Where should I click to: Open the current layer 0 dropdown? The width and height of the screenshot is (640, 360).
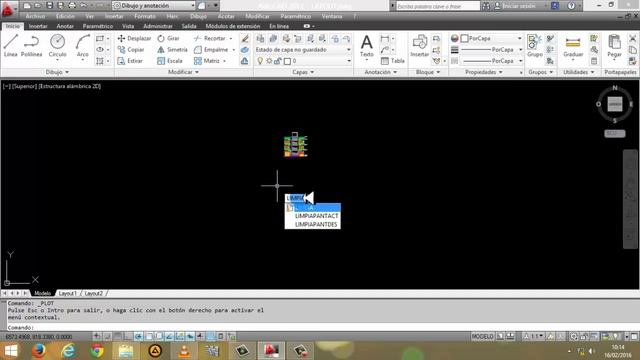303,61
